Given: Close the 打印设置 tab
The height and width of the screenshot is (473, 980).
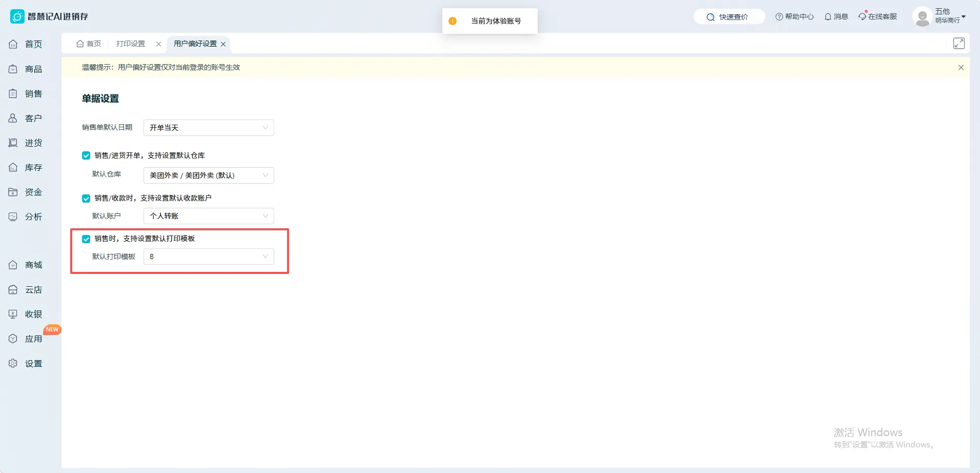Looking at the screenshot, I should click(x=158, y=44).
